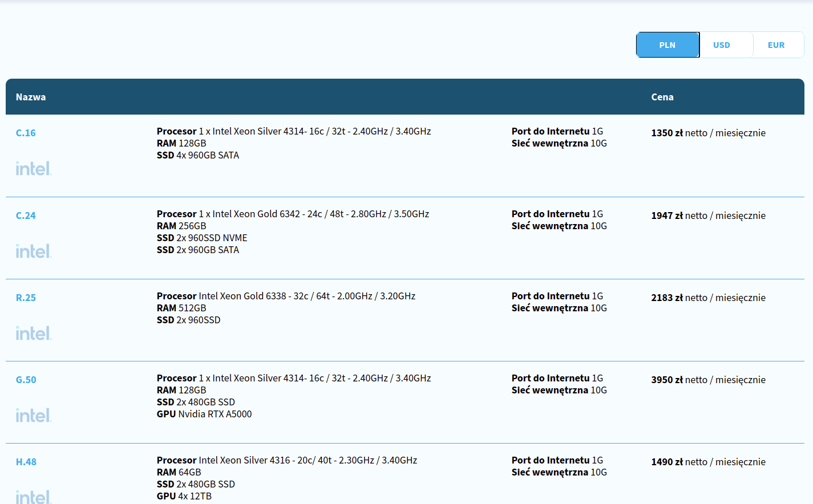
Task: Show prices in EUR
Action: pos(776,45)
